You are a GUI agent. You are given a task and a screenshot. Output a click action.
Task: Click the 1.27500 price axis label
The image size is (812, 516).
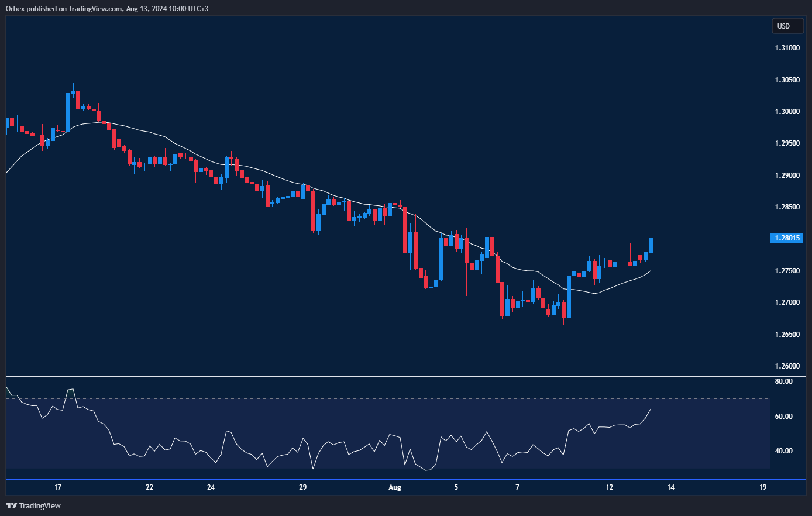click(787, 271)
